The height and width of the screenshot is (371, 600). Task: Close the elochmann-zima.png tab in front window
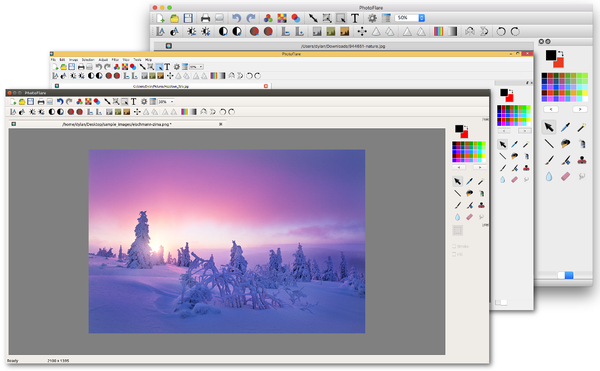(220, 124)
